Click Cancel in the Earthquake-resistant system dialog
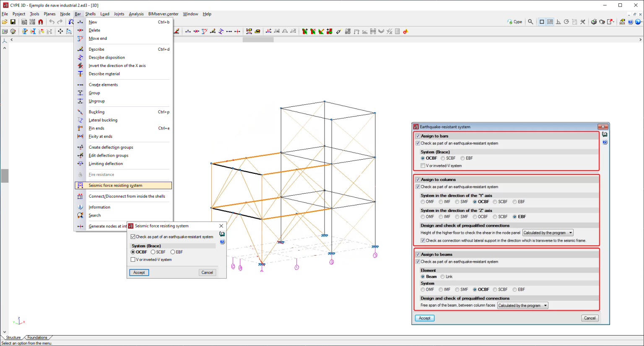This screenshot has height=346, width=644. pyautogui.click(x=589, y=318)
